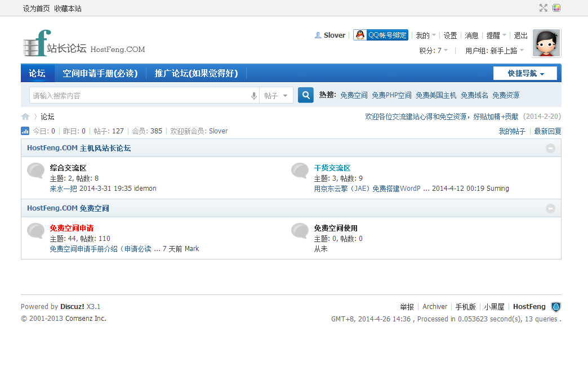Click the Discuz! link in footer
This screenshot has height=367, width=588.
72,307
